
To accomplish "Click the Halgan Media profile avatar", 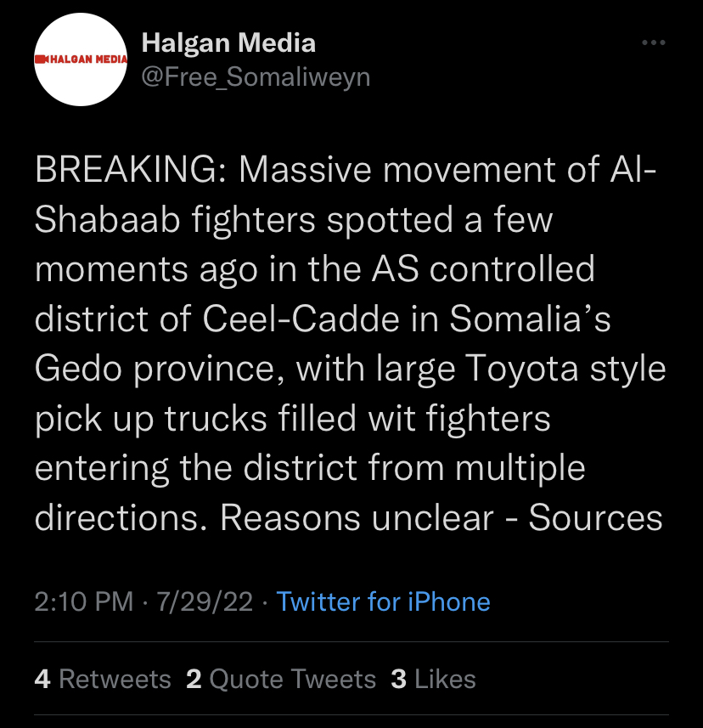I will click(x=81, y=59).
